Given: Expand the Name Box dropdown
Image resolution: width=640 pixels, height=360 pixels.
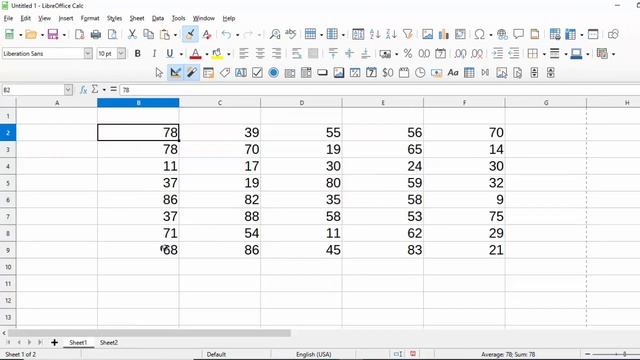Looking at the screenshot, I should coord(68,90).
